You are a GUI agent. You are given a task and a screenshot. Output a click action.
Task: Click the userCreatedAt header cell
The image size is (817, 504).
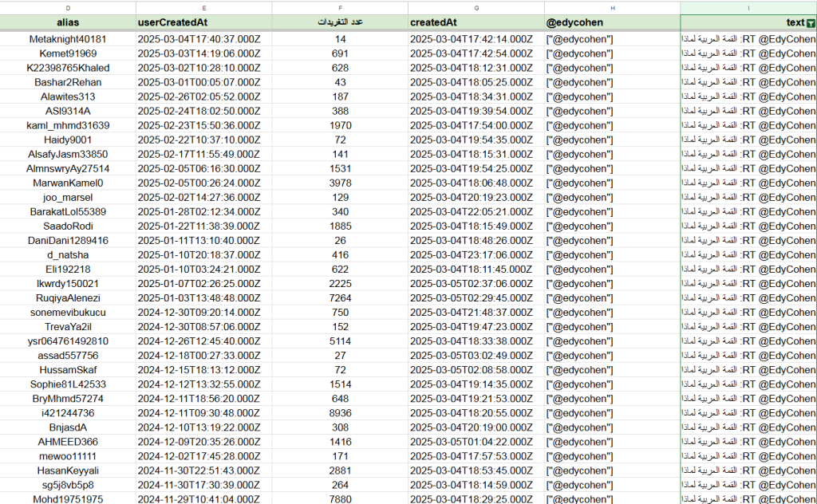pos(203,23)
